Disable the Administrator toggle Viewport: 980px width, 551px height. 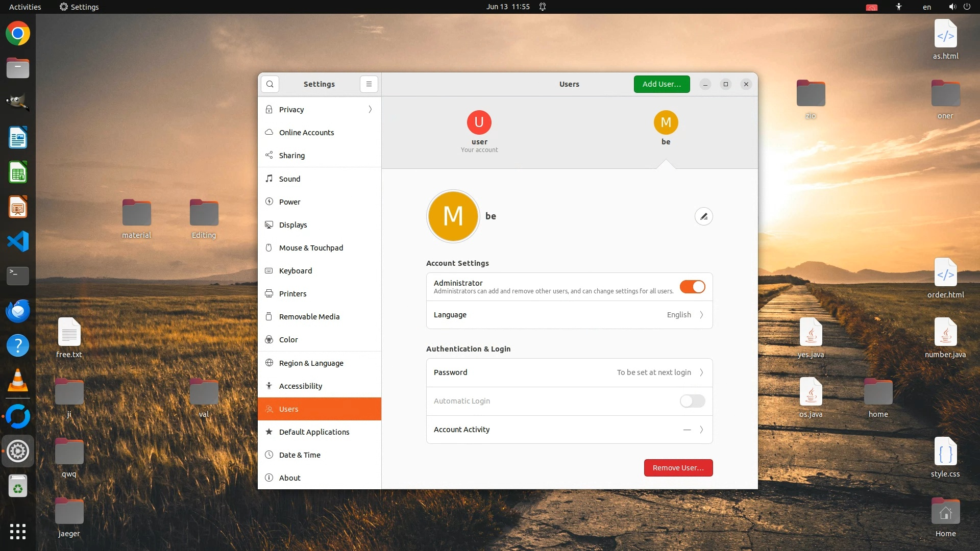pos(692,287)
